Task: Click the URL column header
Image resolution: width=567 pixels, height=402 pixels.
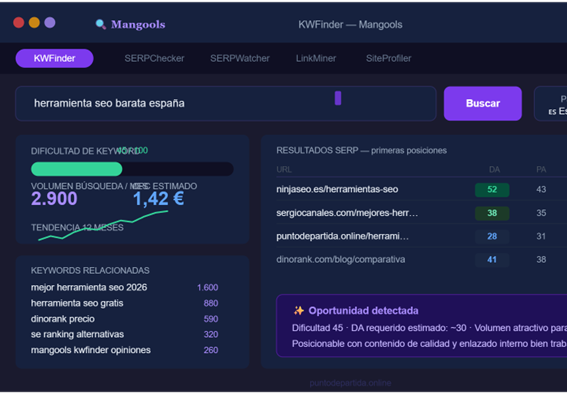Action: point(284,170)
